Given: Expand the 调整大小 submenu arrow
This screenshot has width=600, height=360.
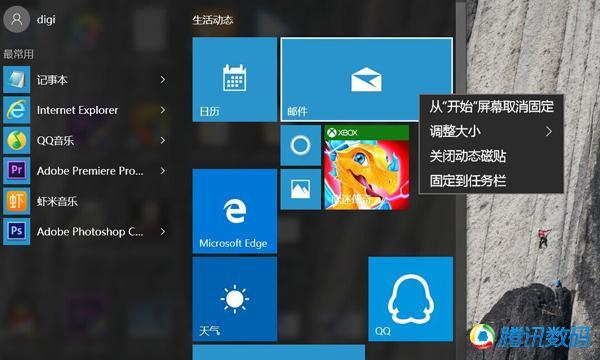Looking at the screenshot, I should click(x=549, y=132).
